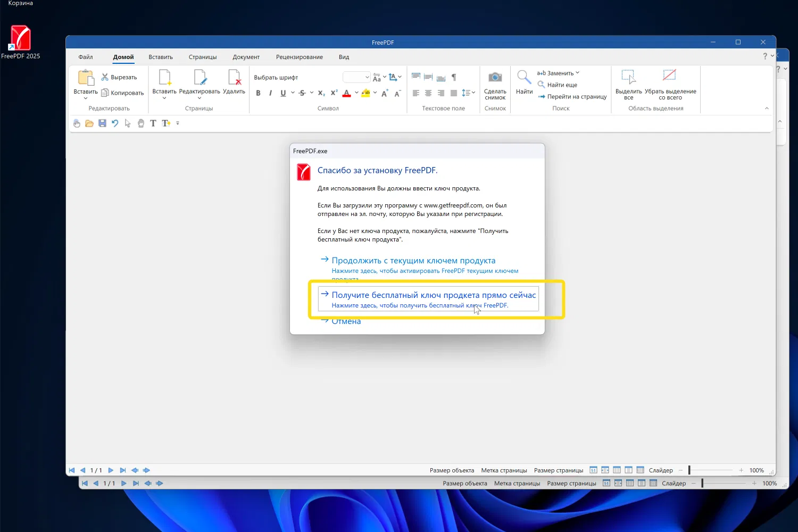This screenshot has width=798, height=532.
Task: Apply italic formatting with the I icon
Action: tap(271, 93)
